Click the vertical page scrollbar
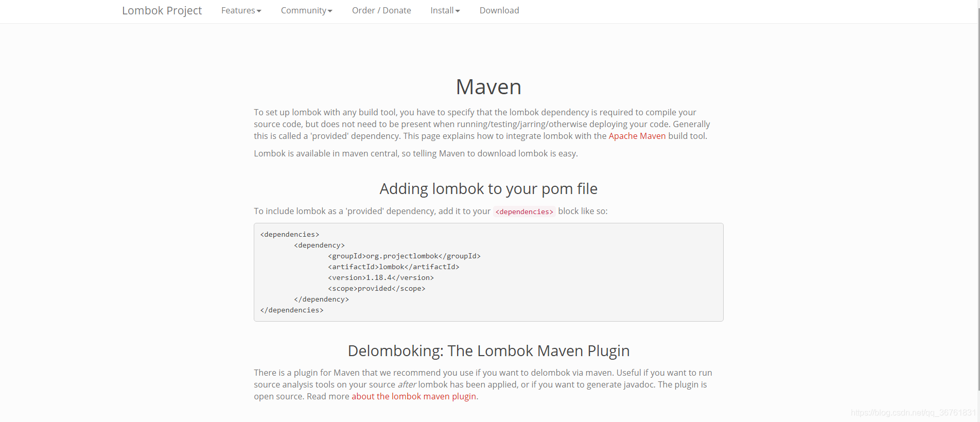The height and width of the screenshot is (422, 980). pyautogui.click(x=978, y=196)
